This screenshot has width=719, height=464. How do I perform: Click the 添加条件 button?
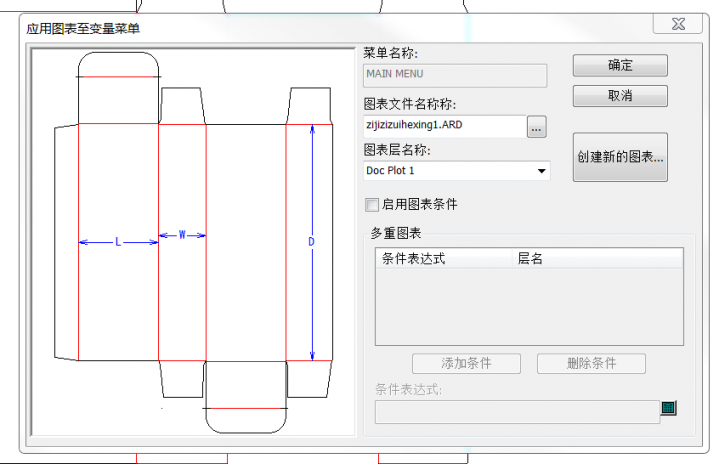[x=466, y=363]
